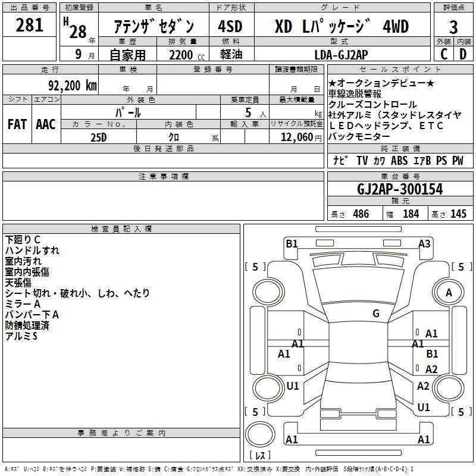Select the 'G' windshield chip mark
This screenshot has width=476, height=476.
tap(376, 314)
